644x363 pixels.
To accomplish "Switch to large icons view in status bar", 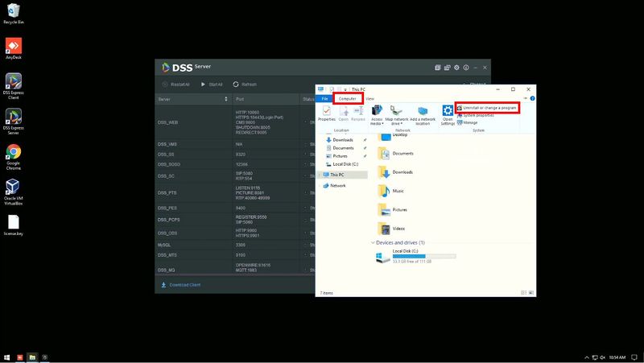I will pos(531,293).
